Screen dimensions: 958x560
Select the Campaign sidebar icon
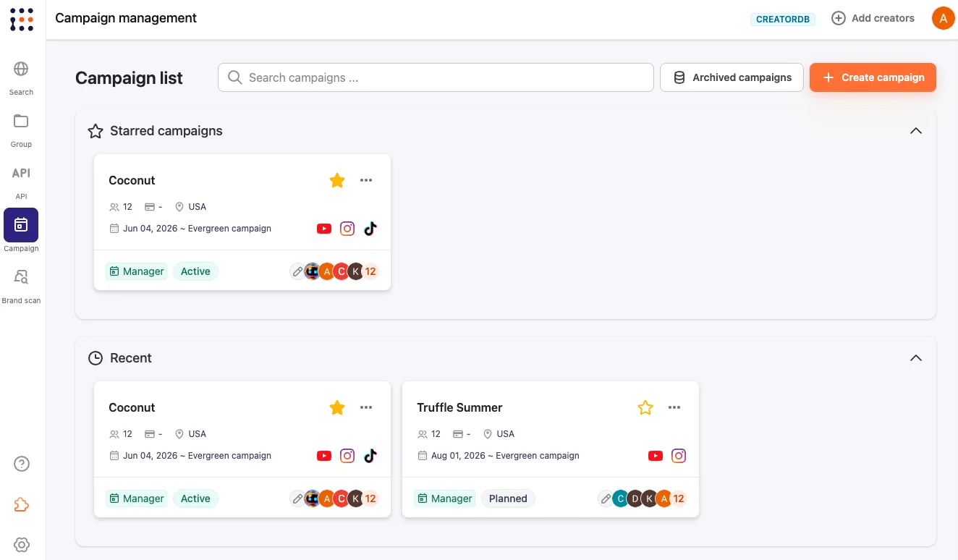pos(21,225)
